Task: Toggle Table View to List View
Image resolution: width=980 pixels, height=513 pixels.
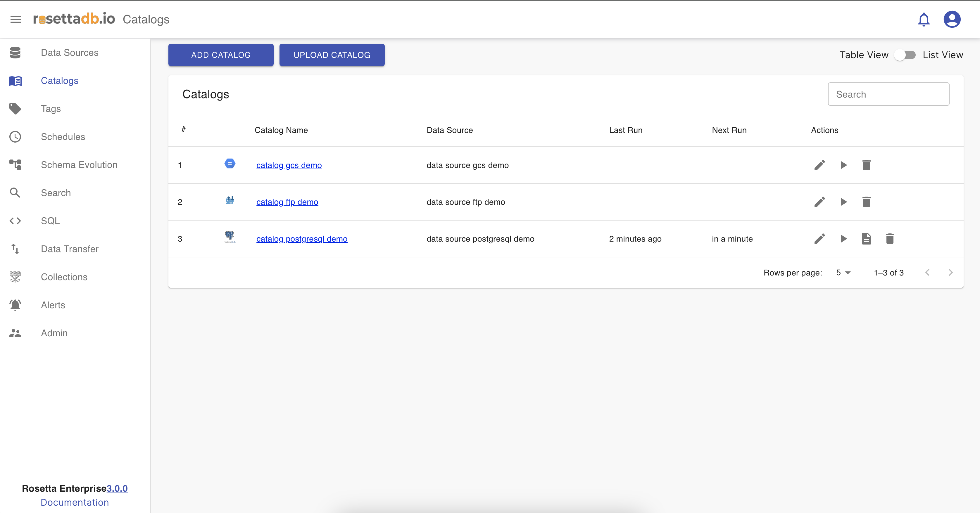Action: point(905,55)
